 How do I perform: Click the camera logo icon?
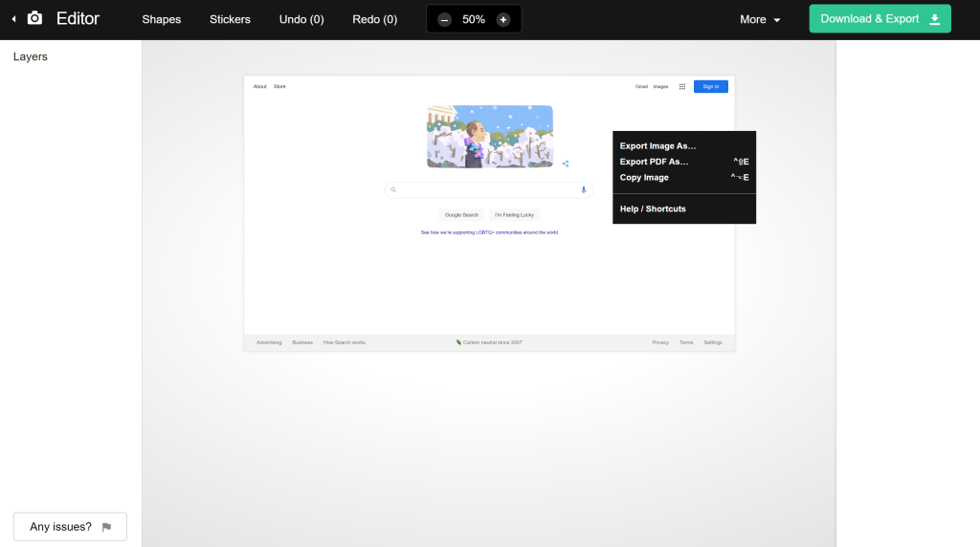[34, 18]
